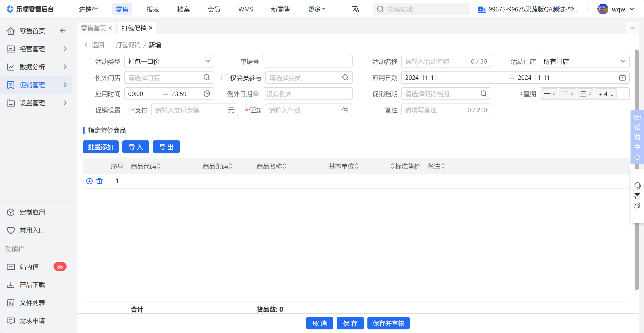
Task: Open the 新零售 menu
Action: click(280, 9)
